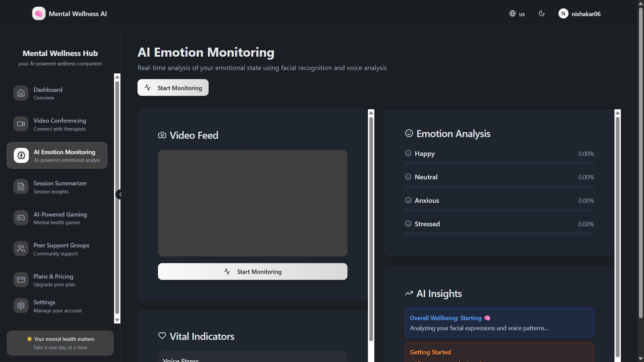Click the Session Summarizer document icon
The height and width of the screenshot is (362, 644).
click(x=21, y=187)
